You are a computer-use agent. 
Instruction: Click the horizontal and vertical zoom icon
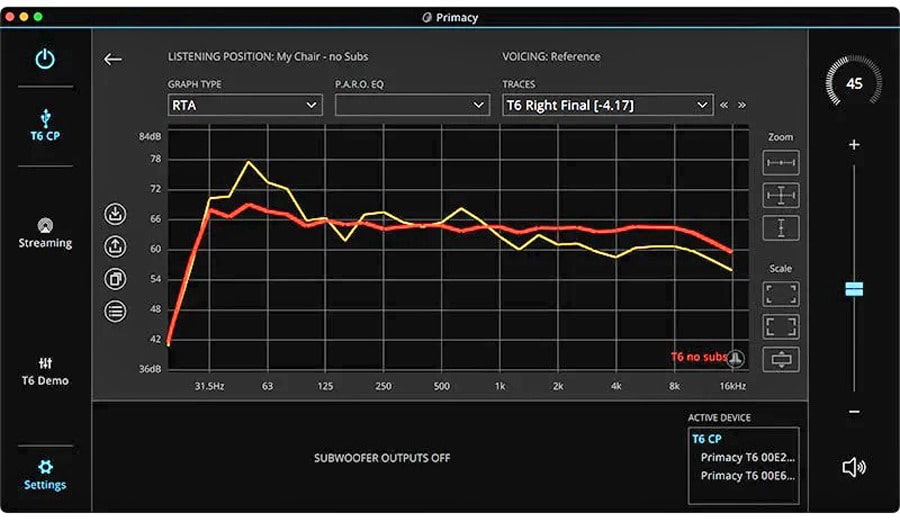coord(781,195)
